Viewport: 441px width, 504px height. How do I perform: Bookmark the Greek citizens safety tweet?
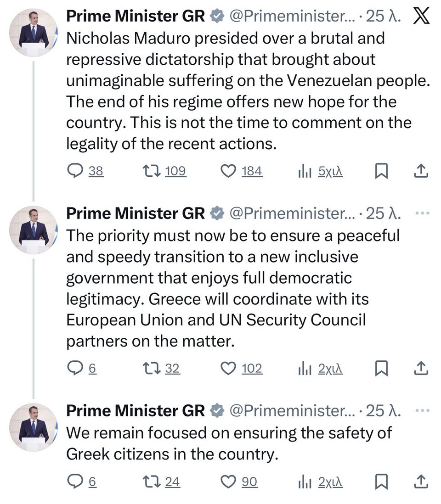point(381,482)
